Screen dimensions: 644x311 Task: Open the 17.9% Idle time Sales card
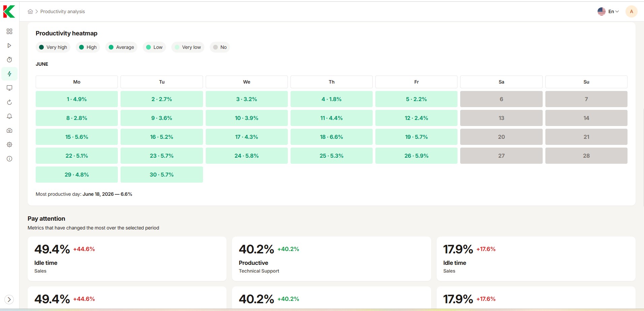[536, 259]
